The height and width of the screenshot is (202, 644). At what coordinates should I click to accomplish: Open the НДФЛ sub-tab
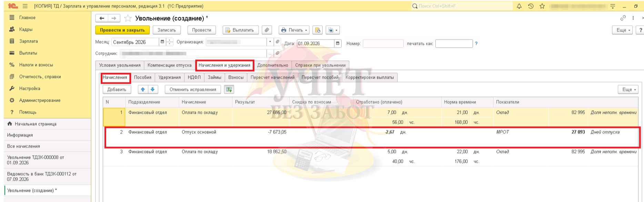click(194, 77)
